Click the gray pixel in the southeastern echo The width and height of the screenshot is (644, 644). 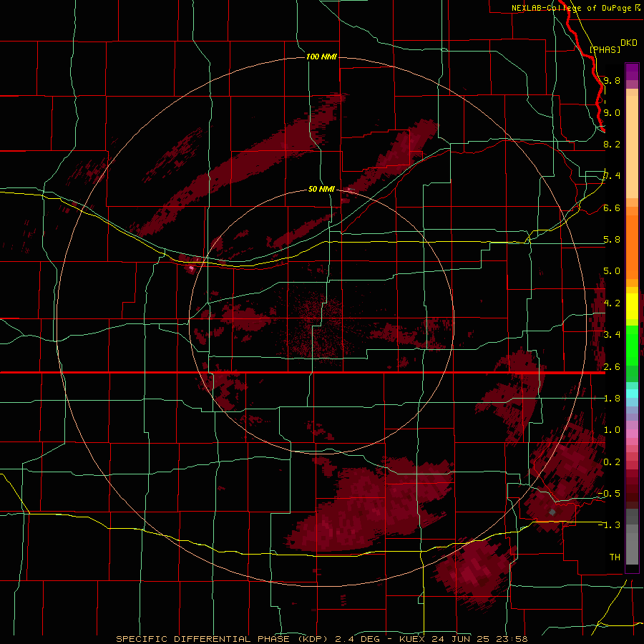(552, 512)
